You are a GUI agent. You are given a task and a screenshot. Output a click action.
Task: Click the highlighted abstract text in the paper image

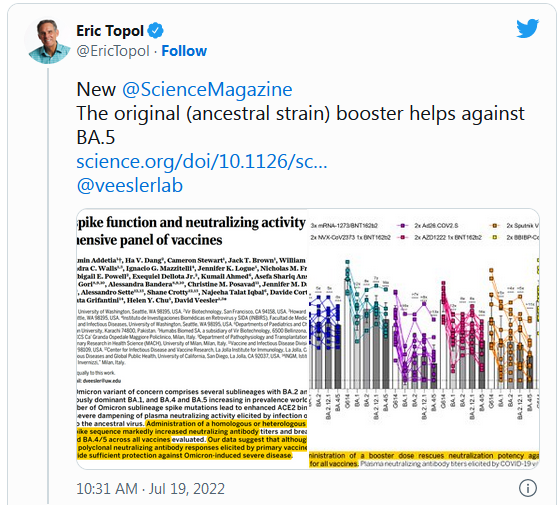pos(192,440)
